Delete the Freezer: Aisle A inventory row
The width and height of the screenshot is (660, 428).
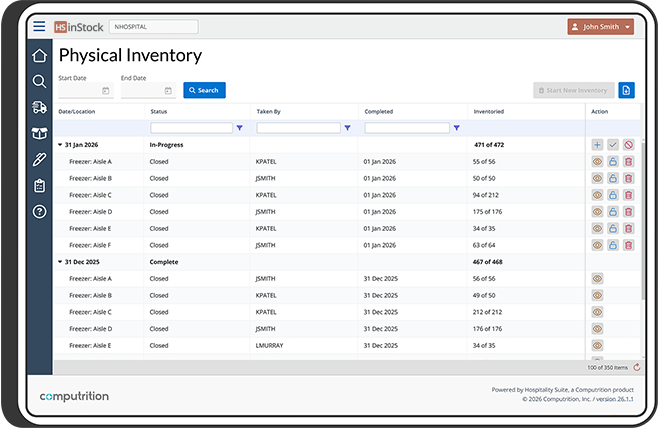[628, 161]
